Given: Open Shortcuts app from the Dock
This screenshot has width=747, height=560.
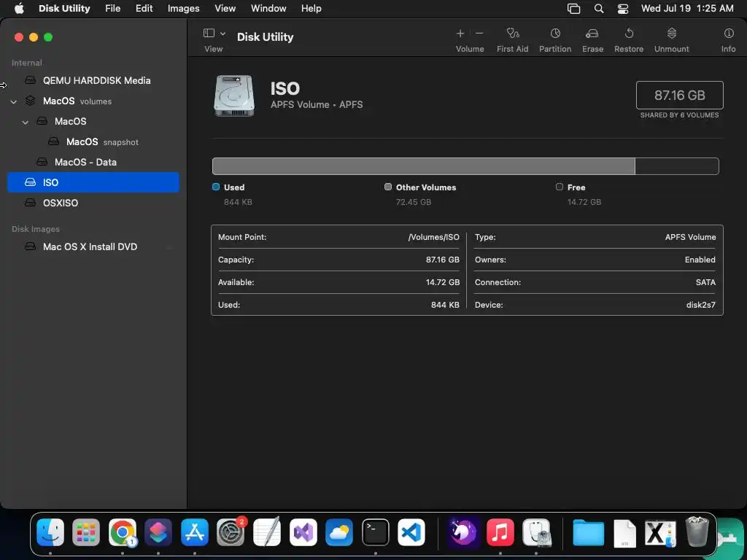Looking at the screenshot, I should coord(158,532).
